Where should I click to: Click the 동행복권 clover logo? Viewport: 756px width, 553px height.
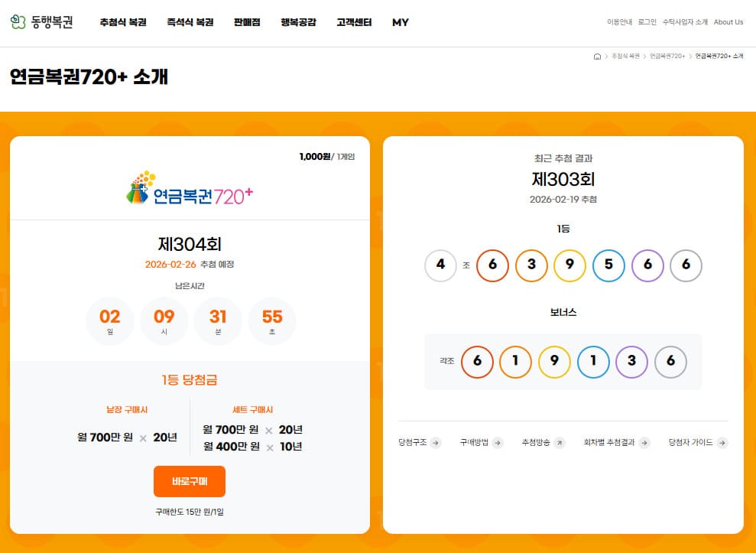(18, 22)
